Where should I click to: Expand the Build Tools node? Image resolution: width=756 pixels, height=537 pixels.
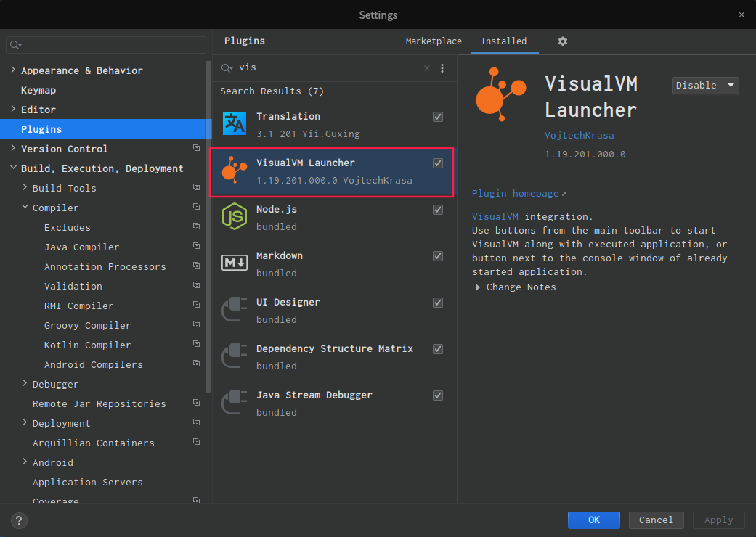click(25, 188)
